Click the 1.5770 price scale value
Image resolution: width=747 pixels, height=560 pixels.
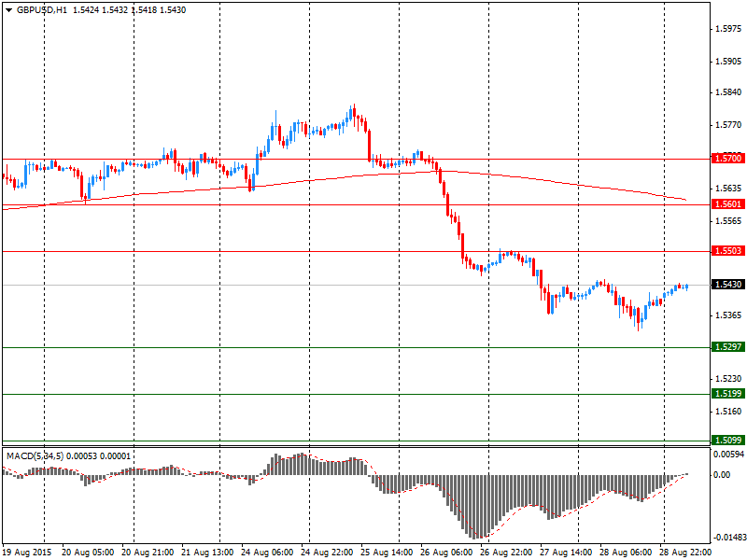pyautogui.click(x=728, y=125)
